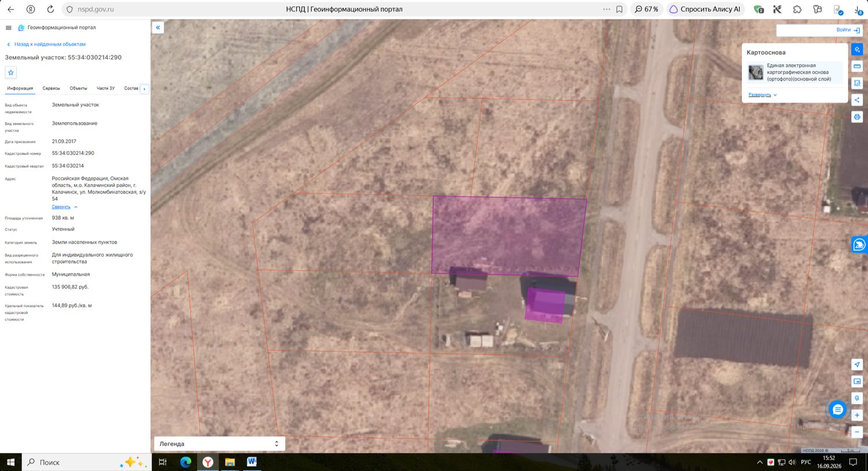Open File Explorer from the taskbar

[230, 462]
